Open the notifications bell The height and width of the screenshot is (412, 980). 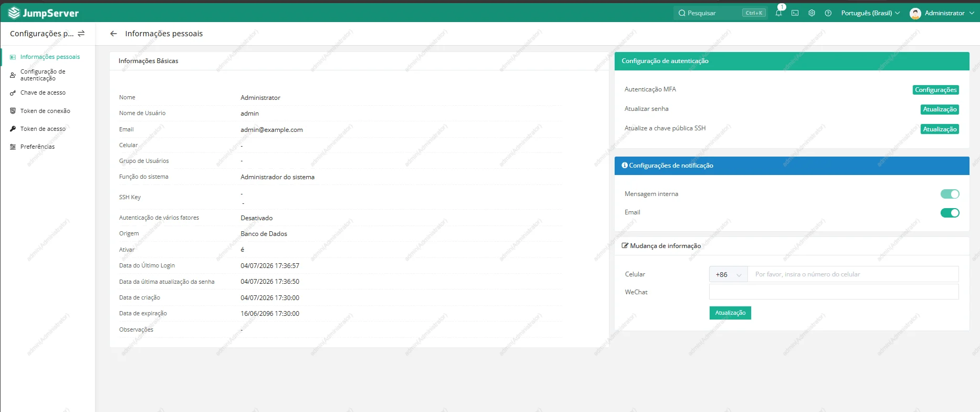(x=778, y=13)
